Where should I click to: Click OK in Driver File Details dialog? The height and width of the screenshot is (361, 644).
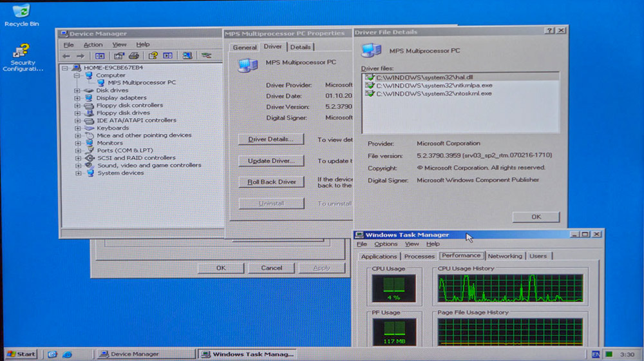tap(536, 217)
